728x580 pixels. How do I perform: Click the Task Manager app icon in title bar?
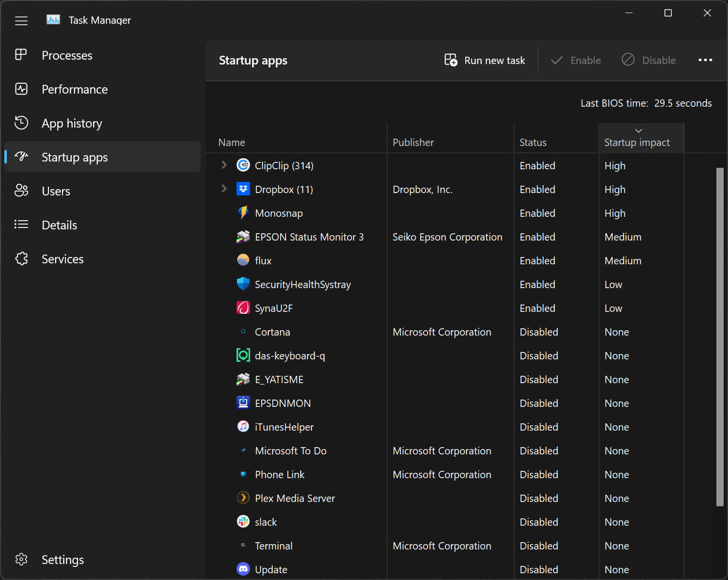pos(53,20)
